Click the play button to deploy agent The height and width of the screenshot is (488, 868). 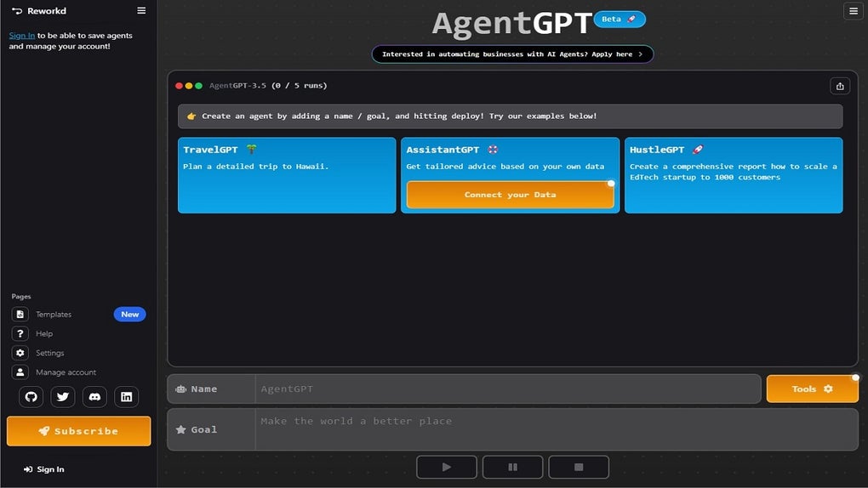[446, 467]
